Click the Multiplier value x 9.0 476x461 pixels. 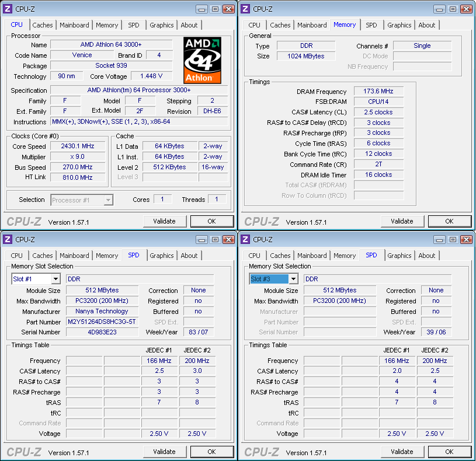[x=78, y=157]
